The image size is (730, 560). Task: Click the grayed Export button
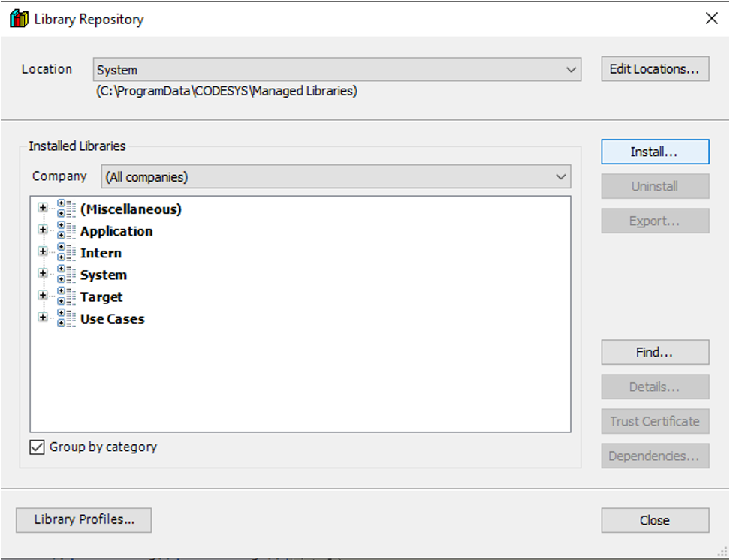click(655, 221)
